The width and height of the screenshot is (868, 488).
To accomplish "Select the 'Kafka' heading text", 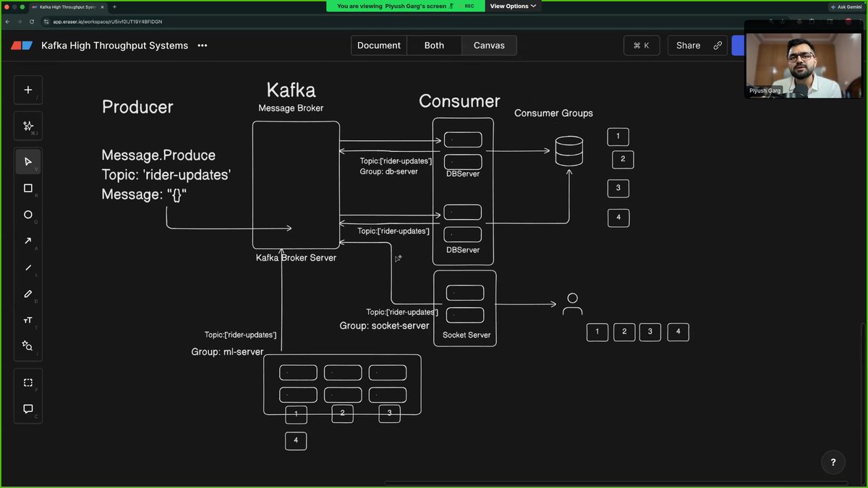I will [291, 90].
